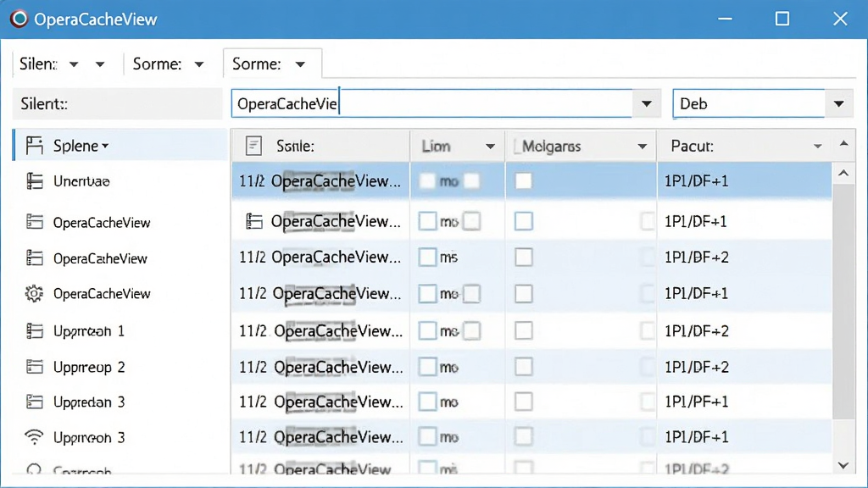
Task: Expand the OperaCacheVie combo box arrow
Action: point(646,103)
